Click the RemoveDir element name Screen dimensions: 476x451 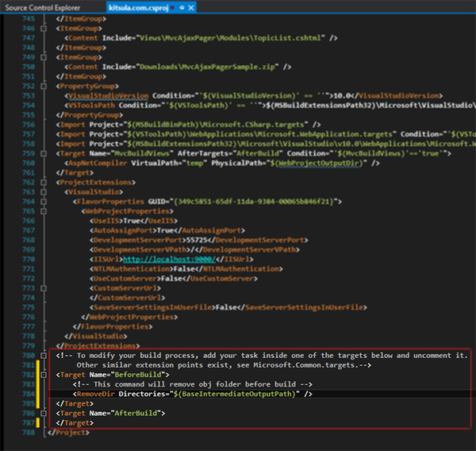96,394
